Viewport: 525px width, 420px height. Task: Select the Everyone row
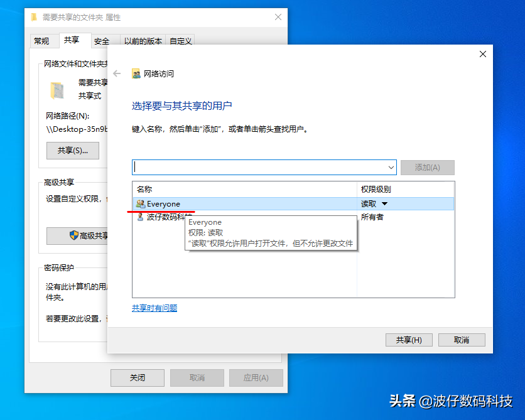point(293,203)
